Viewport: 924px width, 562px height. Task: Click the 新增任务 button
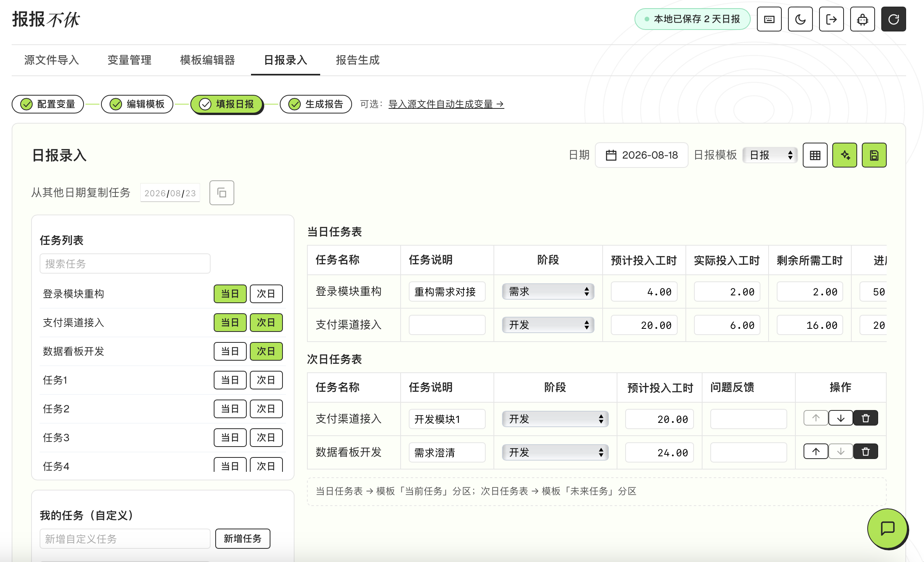tap(242, 538)
